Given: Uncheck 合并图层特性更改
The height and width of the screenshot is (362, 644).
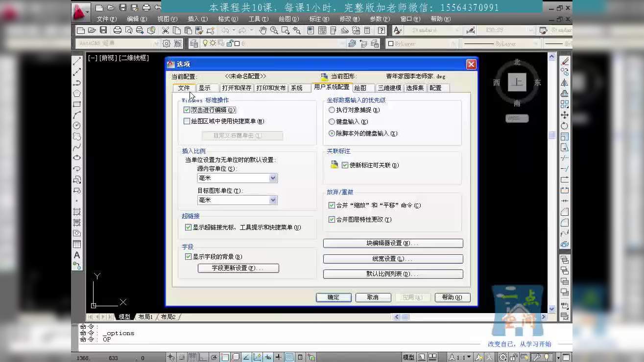Looking at the screenshot, I should 332,219.
